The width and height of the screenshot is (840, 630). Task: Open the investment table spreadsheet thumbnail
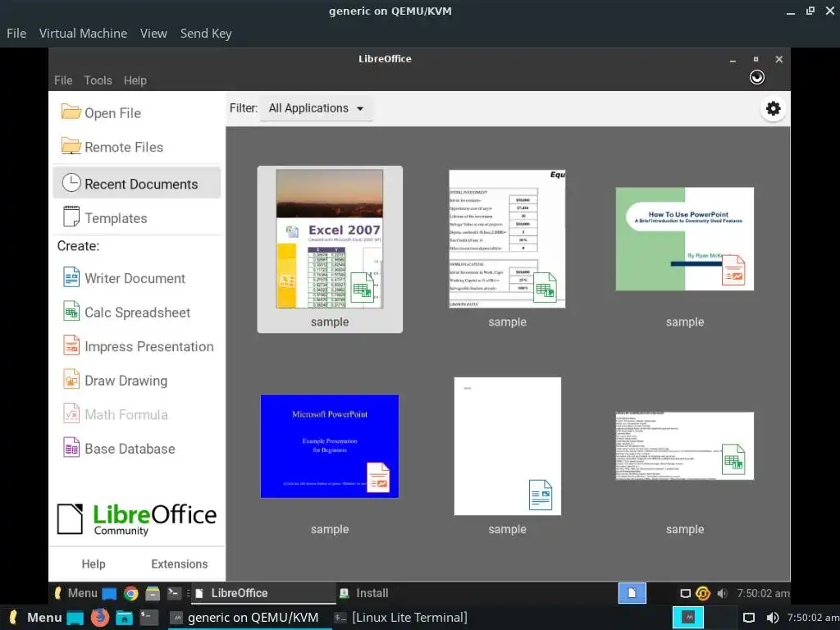[507, 239]
